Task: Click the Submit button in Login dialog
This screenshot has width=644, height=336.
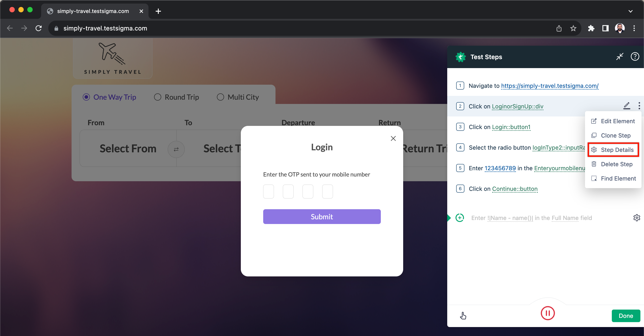Action: (322, 217)
